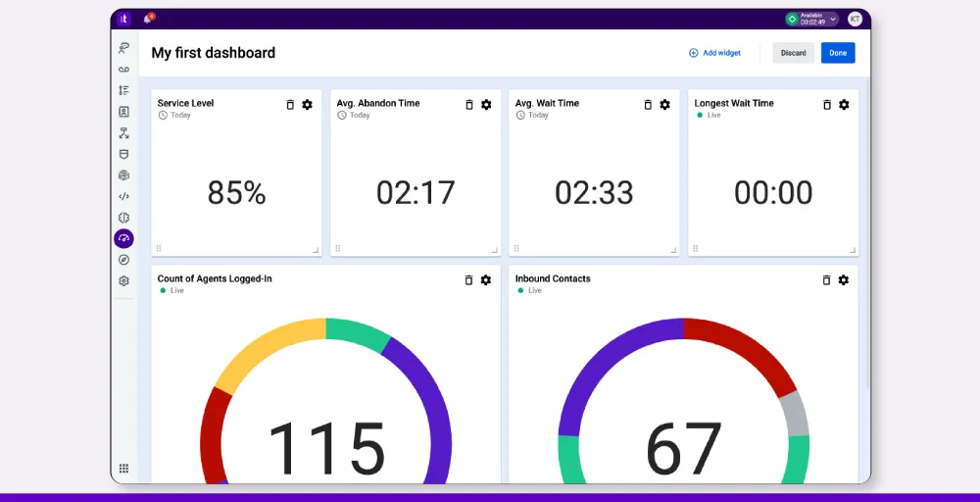This screenshot has height=502, width=980.
Task: Open the shield icon in sidebar
Action: pos(123,154)
